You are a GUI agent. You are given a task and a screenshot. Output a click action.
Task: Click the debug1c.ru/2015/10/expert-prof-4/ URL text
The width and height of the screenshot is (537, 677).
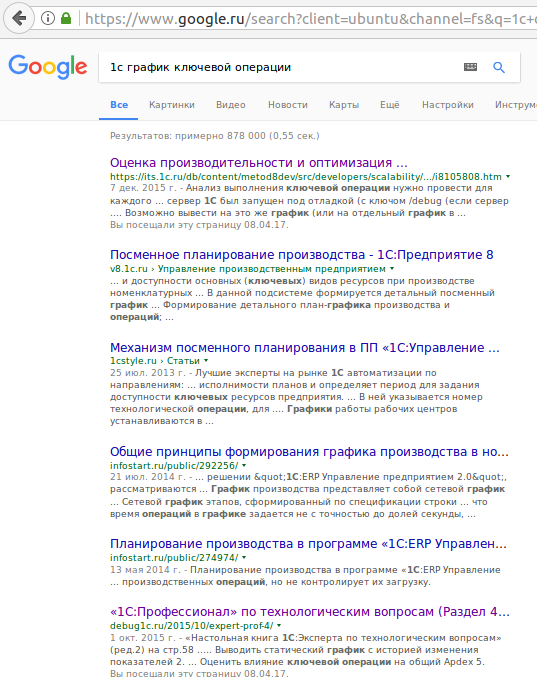point(192,626)
